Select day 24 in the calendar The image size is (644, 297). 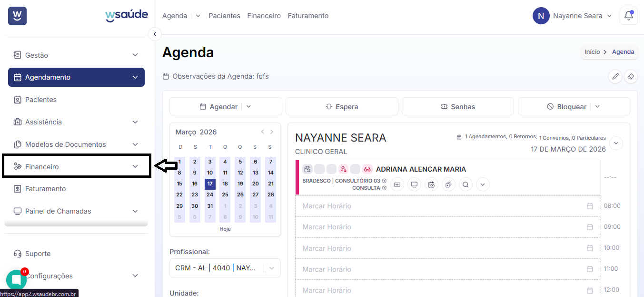(x=210, y=195)
